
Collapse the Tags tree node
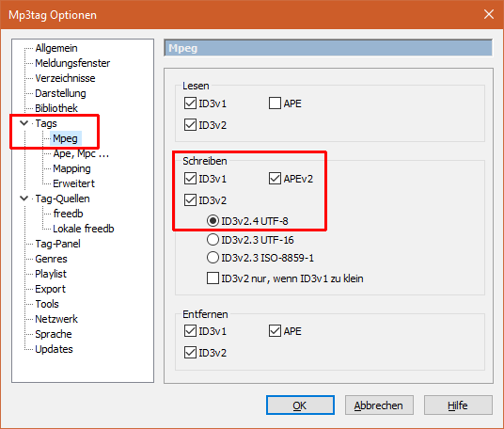pyautogui.click(x=24, y=123)
